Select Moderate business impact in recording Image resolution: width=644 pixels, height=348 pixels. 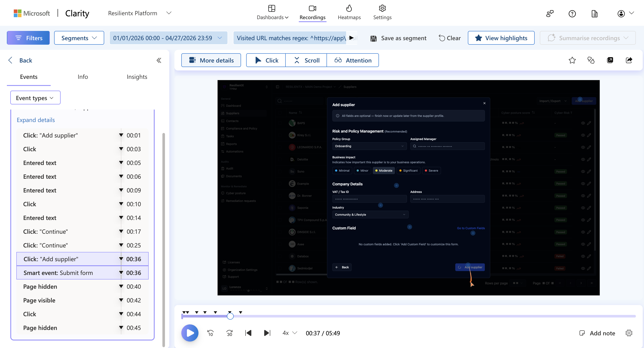coord(383,171)
